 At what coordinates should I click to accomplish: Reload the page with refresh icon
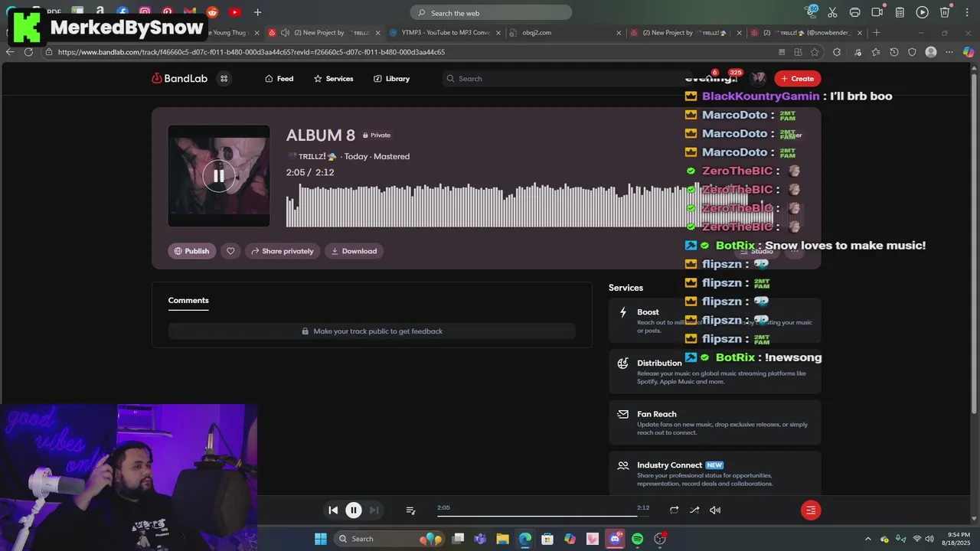point(28,52)
